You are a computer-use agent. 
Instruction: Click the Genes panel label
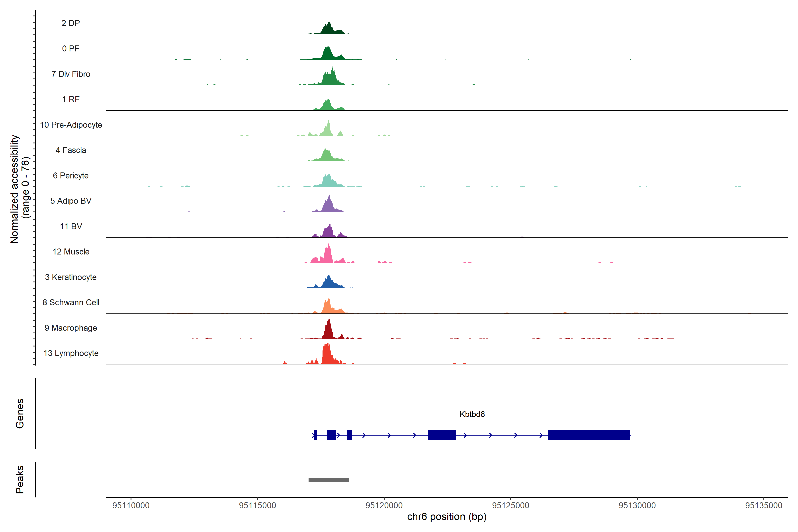pyautogui.click(x=20, y=414)
